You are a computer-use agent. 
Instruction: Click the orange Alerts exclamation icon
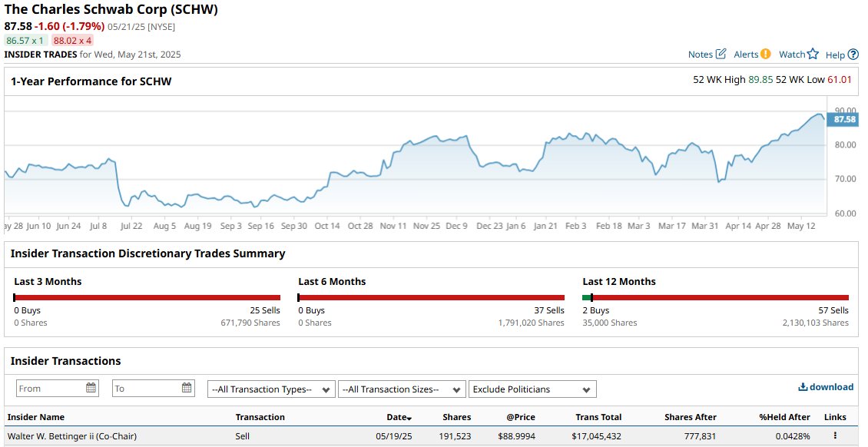pyautogui.click(x=766, y=54)
